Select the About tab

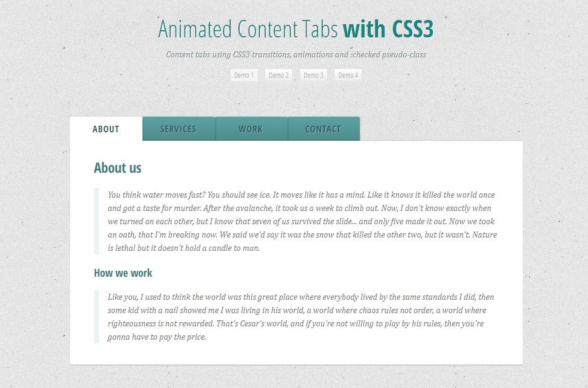(106, 129)
